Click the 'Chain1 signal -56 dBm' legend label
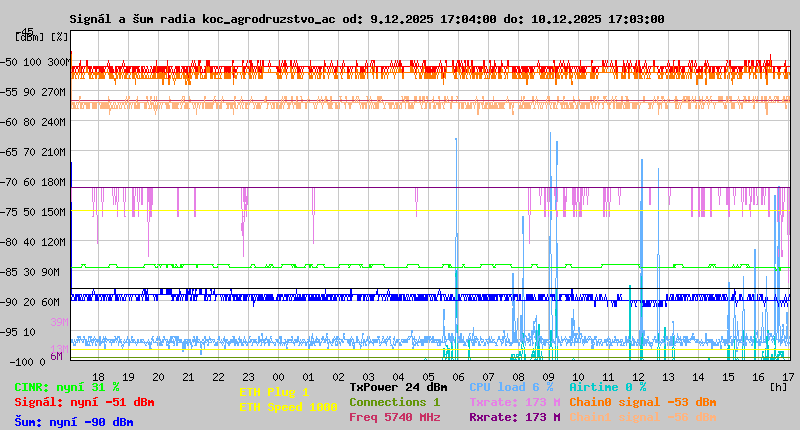The image size is (800, 430). (x=643, y=417)
